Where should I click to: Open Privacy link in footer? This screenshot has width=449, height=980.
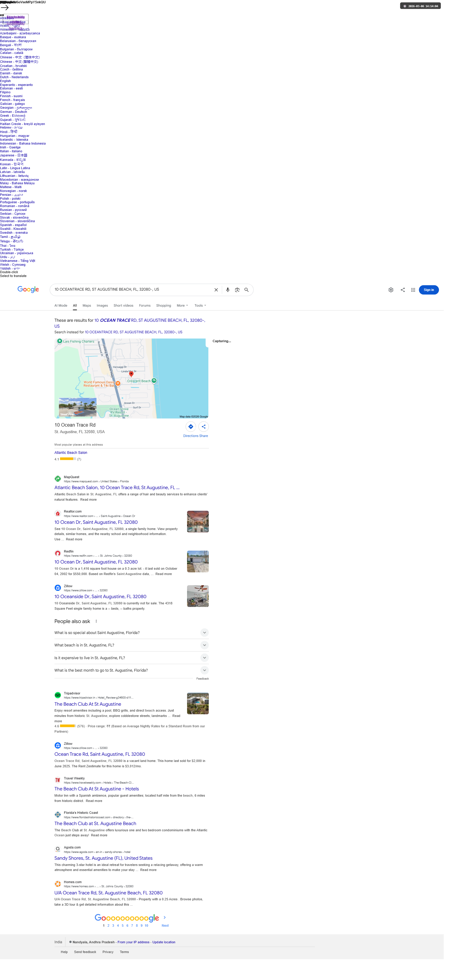click(x=108, y=952)
